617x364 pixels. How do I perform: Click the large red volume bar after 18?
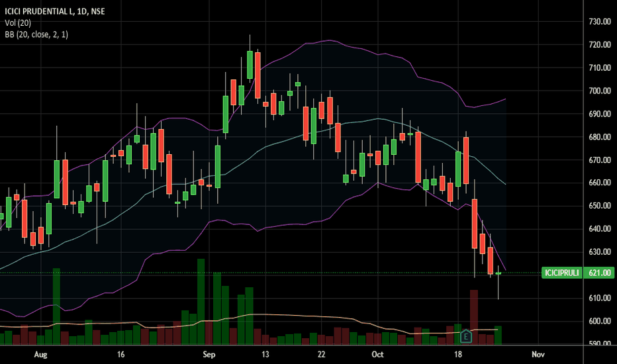(x=474, y=317)
